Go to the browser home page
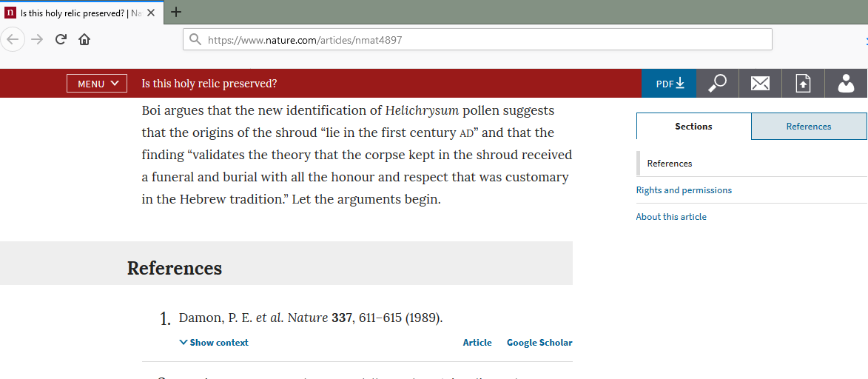This screenshot has height=379, width=868. pos(84,39)
